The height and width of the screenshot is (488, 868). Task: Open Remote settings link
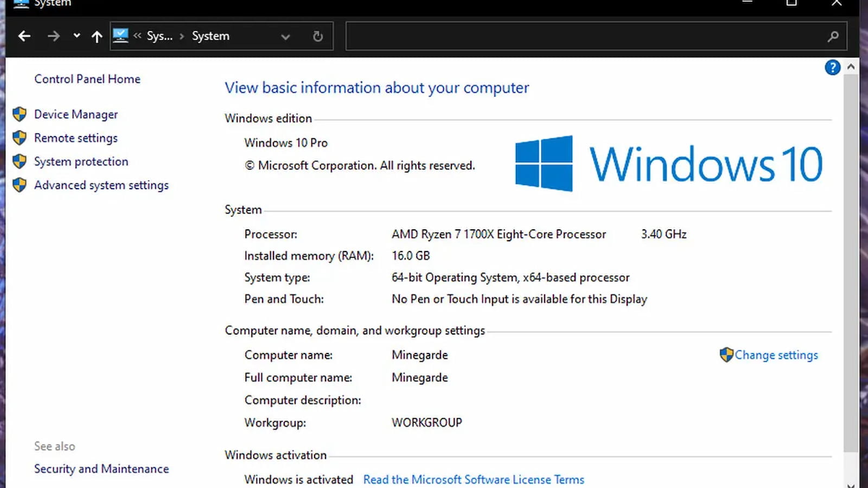click(76, 138)
